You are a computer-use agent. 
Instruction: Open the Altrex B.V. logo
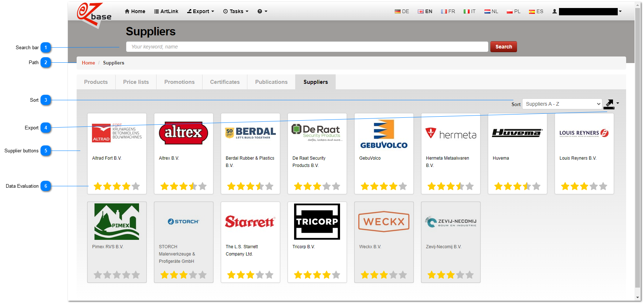[184, 133]
